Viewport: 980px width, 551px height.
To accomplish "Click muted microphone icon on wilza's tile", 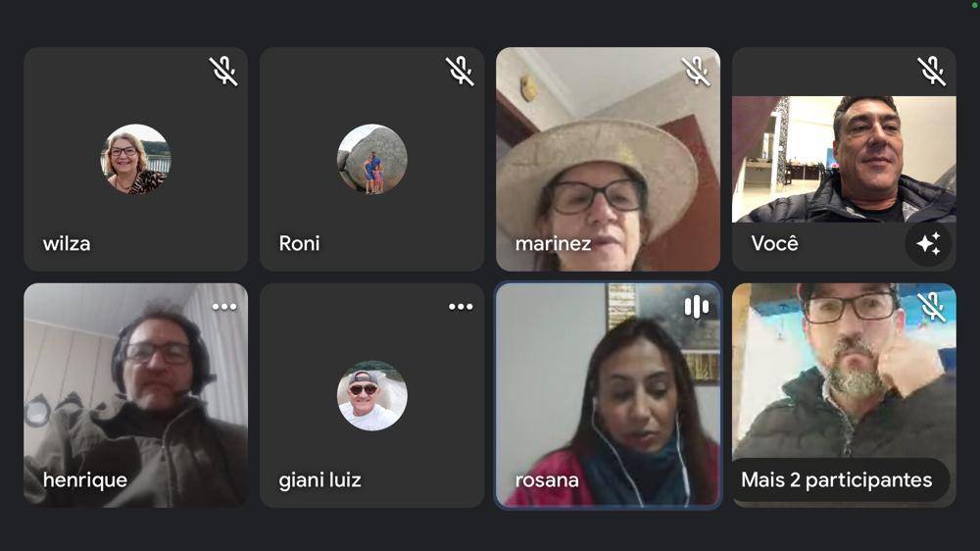I will coord(223,71).
